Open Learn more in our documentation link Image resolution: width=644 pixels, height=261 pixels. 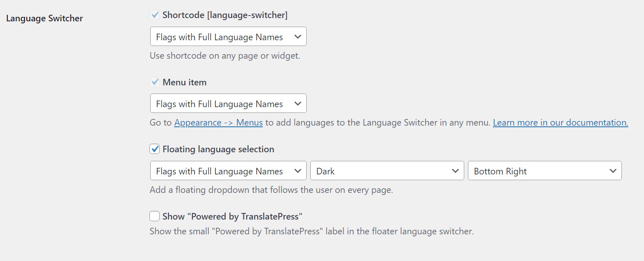(560, 123)
